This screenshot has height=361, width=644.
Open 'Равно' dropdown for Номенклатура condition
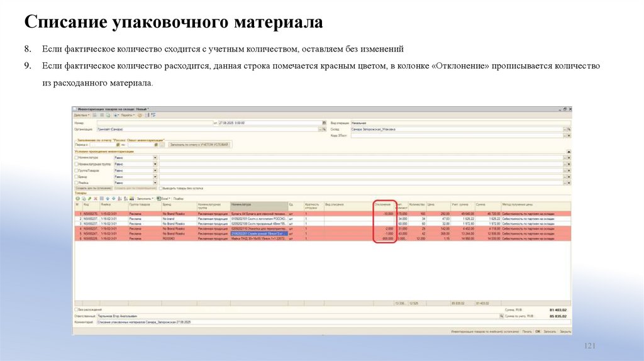155,158
